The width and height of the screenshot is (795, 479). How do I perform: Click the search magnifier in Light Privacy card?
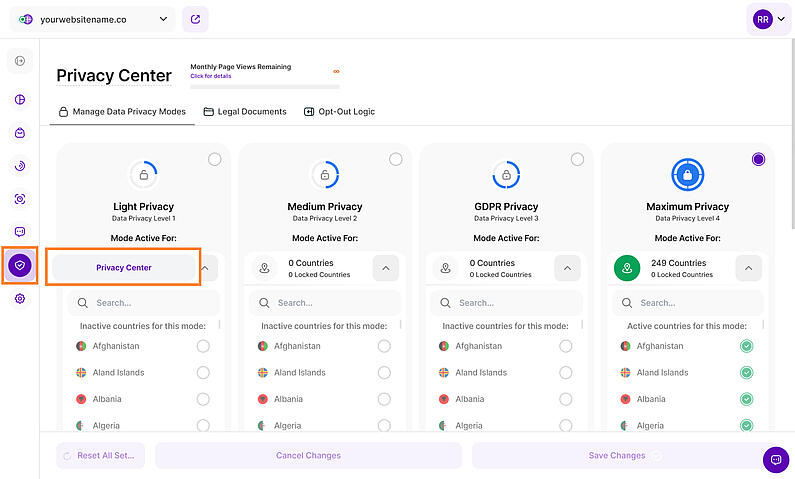coord(83,303)
